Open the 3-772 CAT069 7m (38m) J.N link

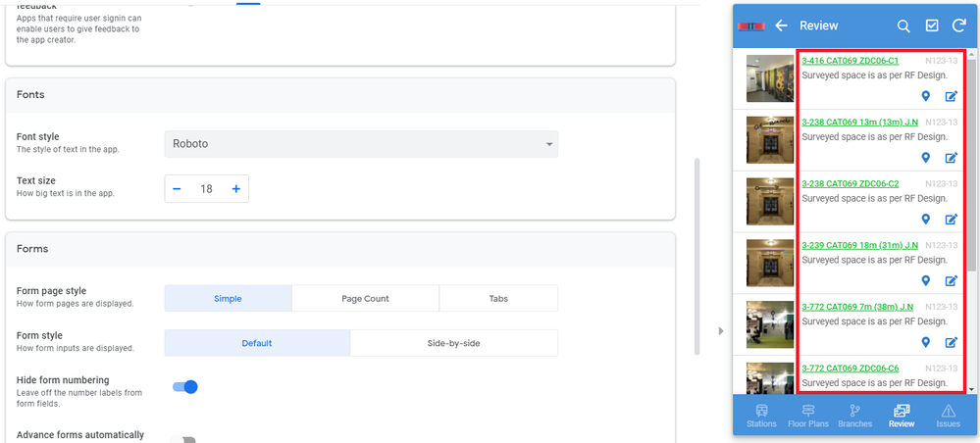(857, 307)
